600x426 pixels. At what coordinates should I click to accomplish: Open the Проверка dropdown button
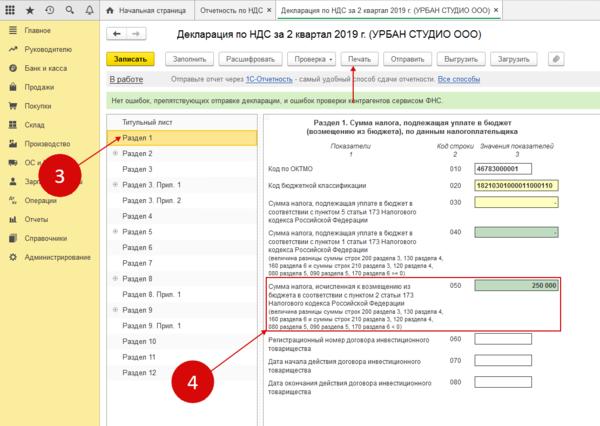click(311, 59)
